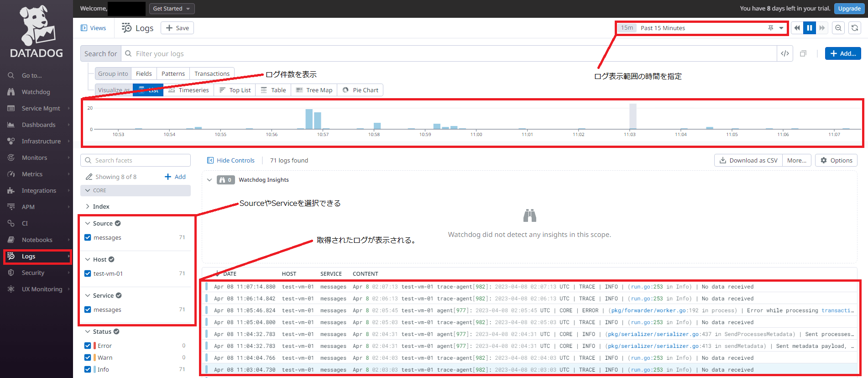Image resolution: width=868 pixels, height=378 pixels.
Task: Uncheck messages under Service
Action: pos(88,310)
